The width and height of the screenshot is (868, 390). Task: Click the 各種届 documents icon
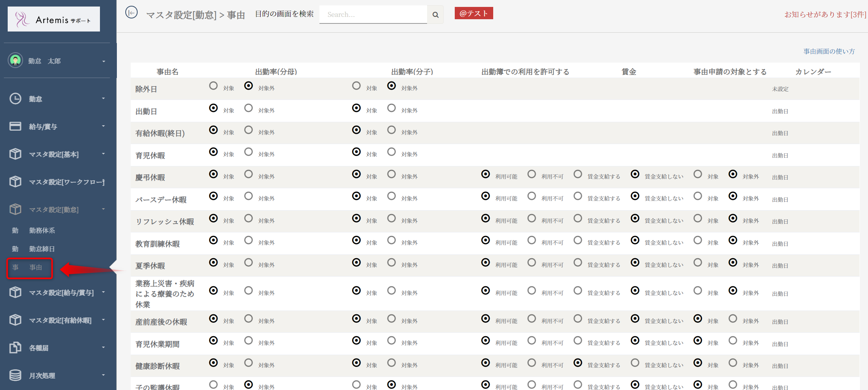point(15,348)
